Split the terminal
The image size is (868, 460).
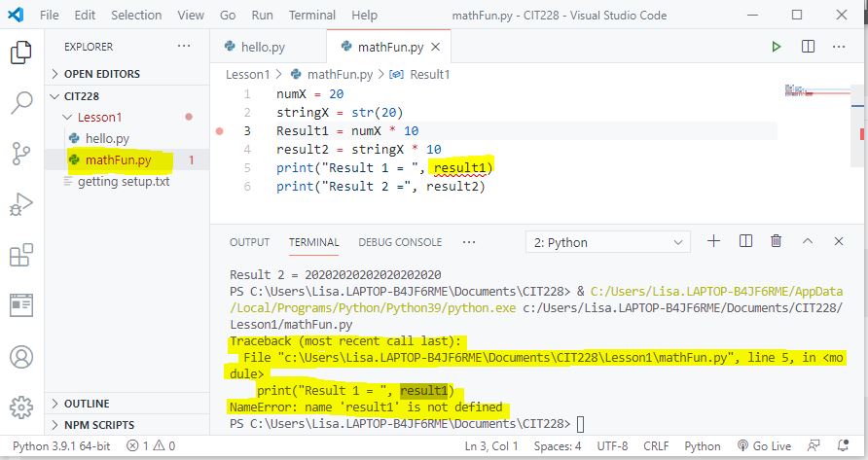tap(745, 241)
